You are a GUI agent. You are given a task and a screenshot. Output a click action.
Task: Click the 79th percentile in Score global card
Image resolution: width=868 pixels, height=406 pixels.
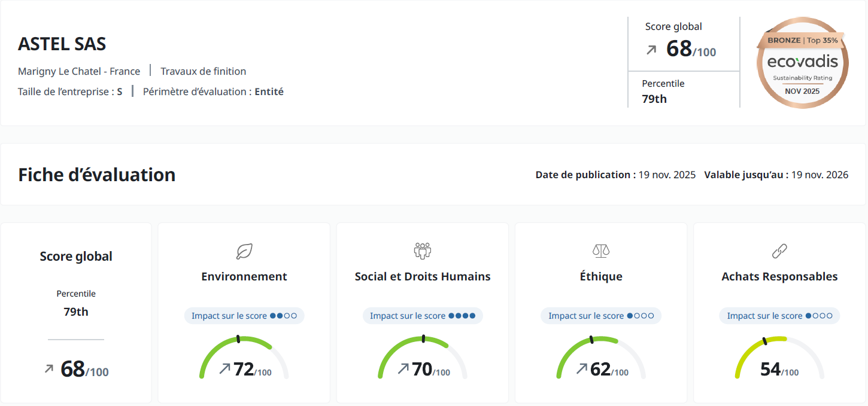pyautogui.click(x=76, y=312)
